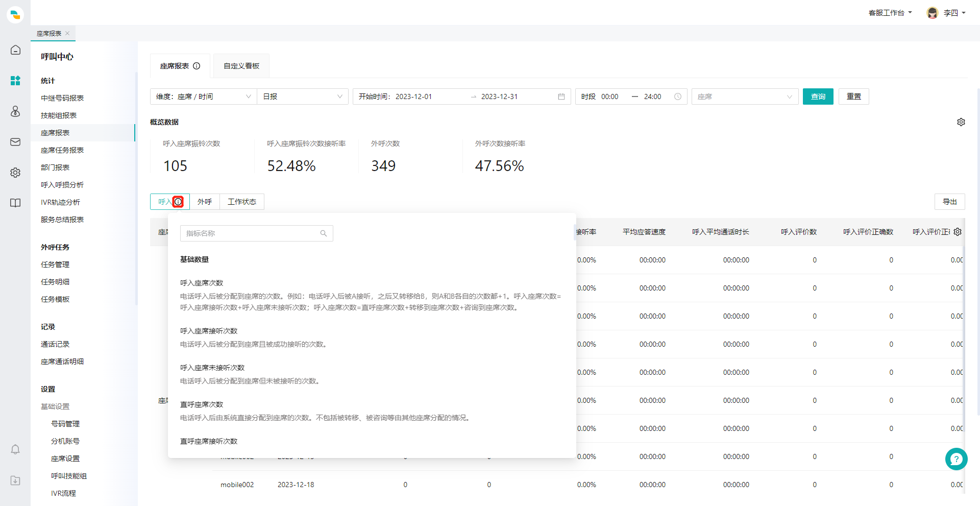
Task: Open the book/knowledge icon in left rail
Action: [15, 203]
